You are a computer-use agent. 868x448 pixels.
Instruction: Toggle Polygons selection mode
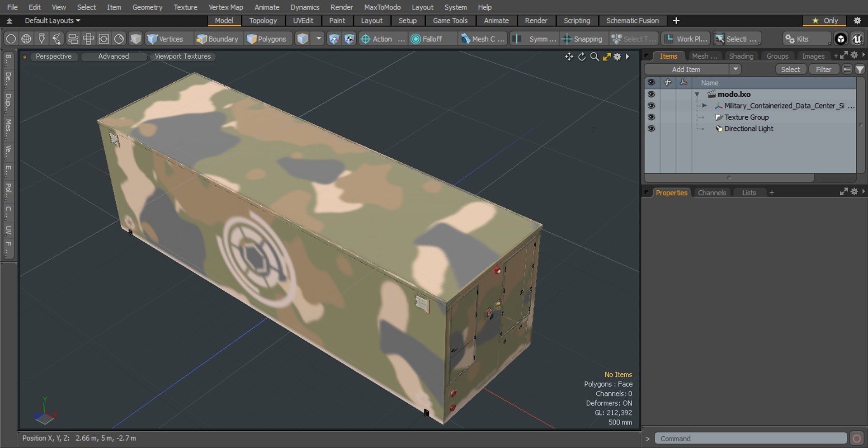point(267,39)
